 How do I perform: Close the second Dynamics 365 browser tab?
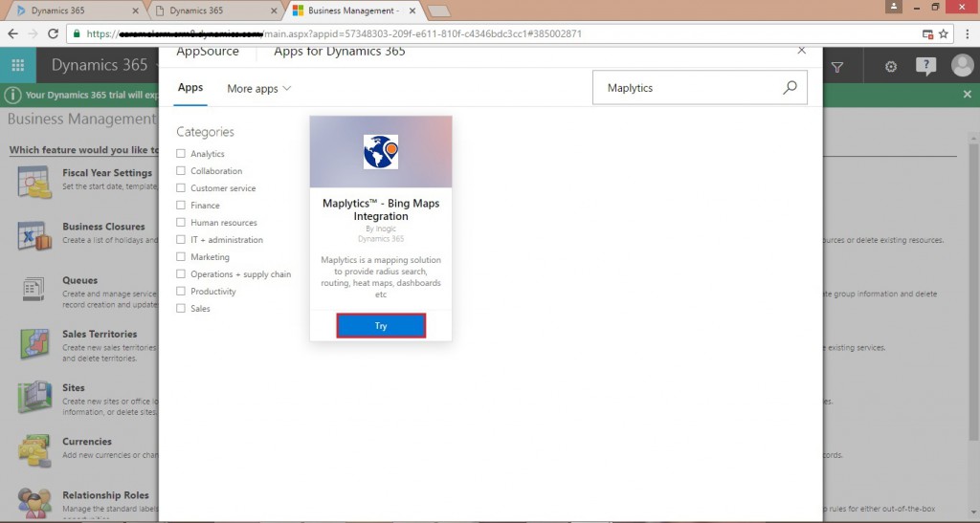[x=274, y=11]
